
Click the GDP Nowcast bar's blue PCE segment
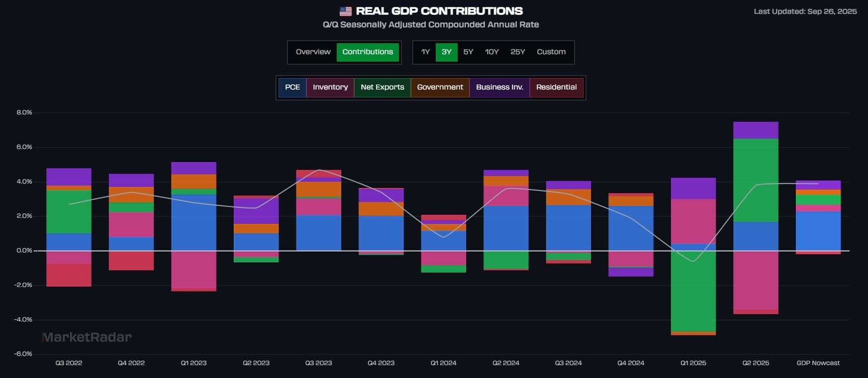(x=818, y=231)
